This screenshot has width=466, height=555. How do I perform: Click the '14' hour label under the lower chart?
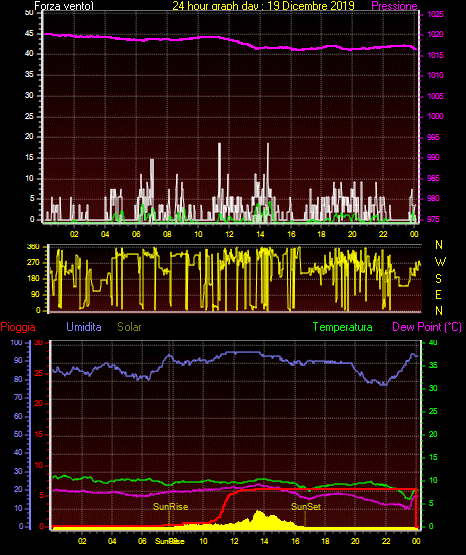[264, 541]
